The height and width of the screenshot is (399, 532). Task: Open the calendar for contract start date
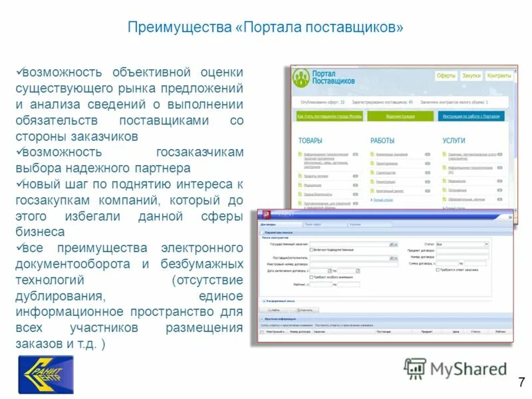click(329, 271)
